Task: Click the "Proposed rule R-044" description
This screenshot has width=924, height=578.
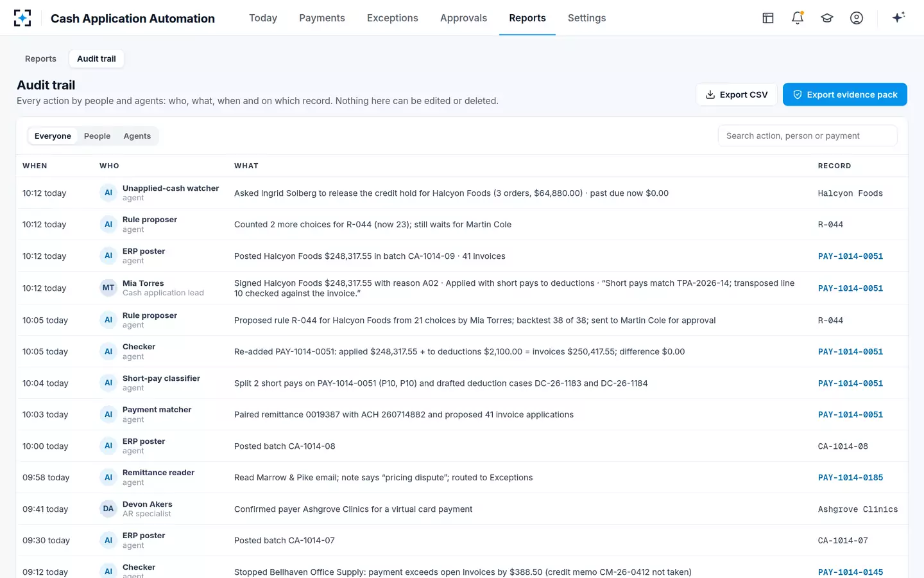Action: click(x=475, y=320)
